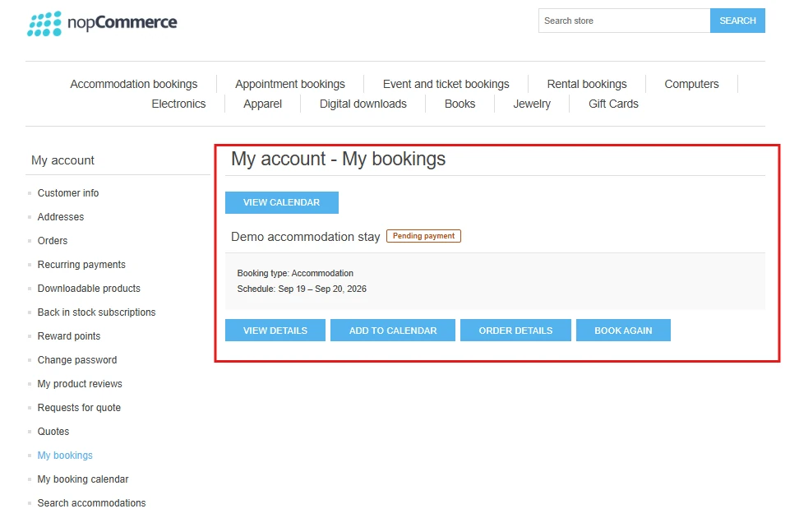Open Digital downloads category
This screenshot has width=799, height=532.
pos(363,104)
